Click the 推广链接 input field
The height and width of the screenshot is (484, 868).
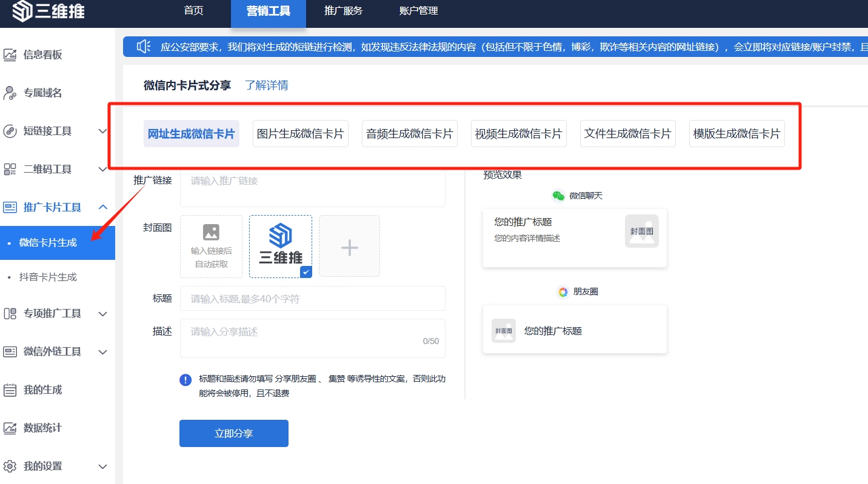(x=313, y=187)
